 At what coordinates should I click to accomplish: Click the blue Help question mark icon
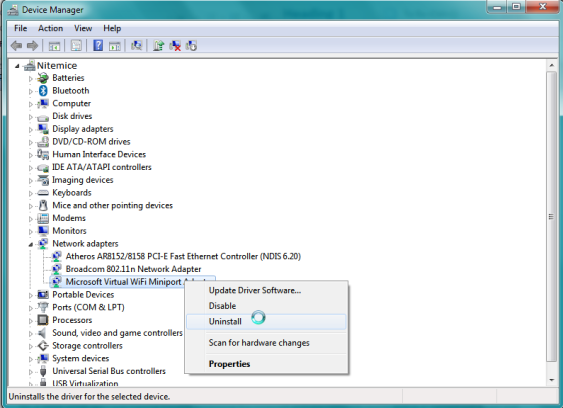coord(98,46)
